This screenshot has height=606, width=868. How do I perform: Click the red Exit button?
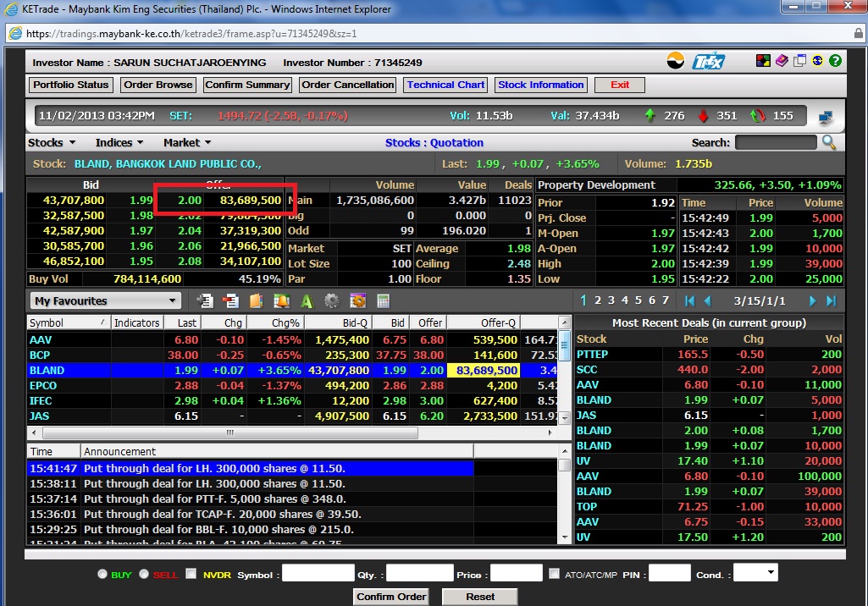click(620, 85)
